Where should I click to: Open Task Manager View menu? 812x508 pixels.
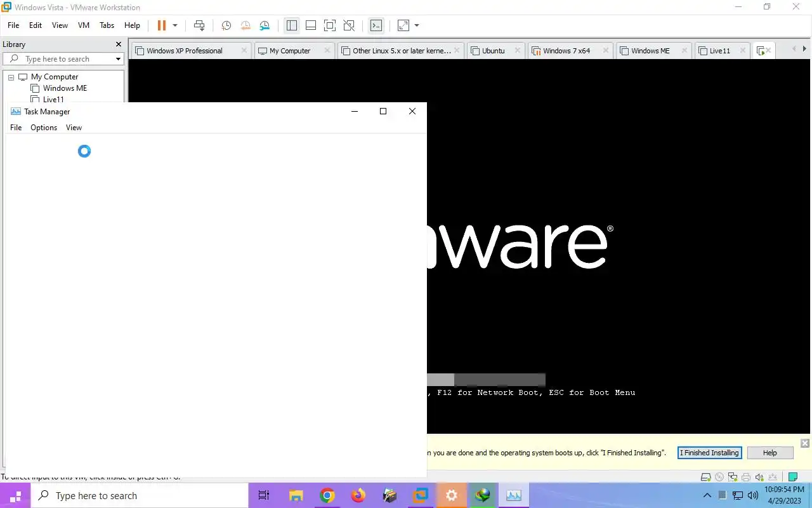pos(74,128)
